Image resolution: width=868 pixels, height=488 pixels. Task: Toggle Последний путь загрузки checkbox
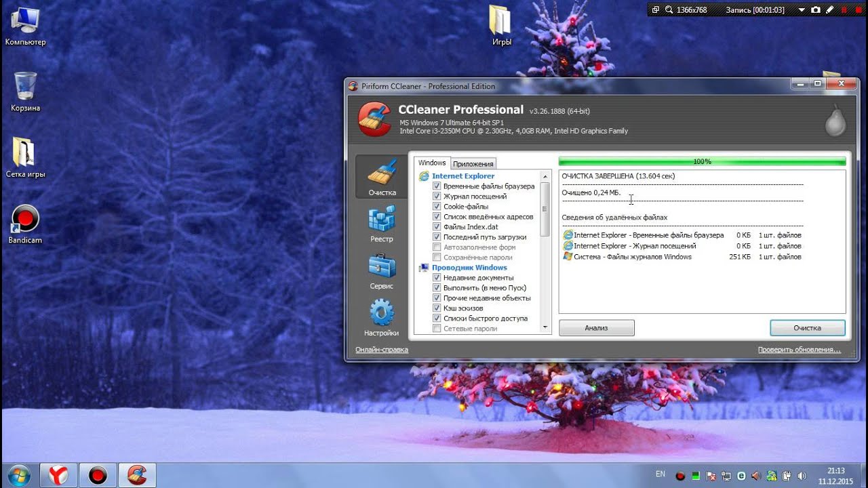point(437,237)
